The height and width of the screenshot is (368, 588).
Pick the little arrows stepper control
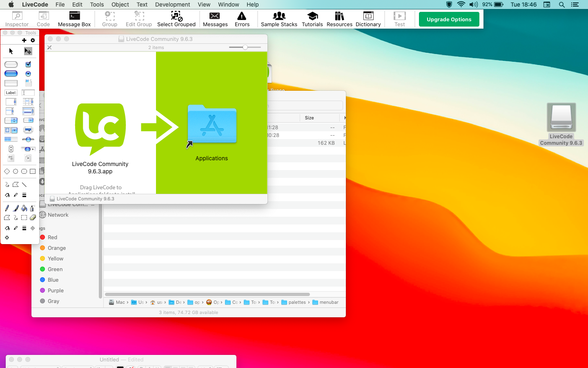11,149
